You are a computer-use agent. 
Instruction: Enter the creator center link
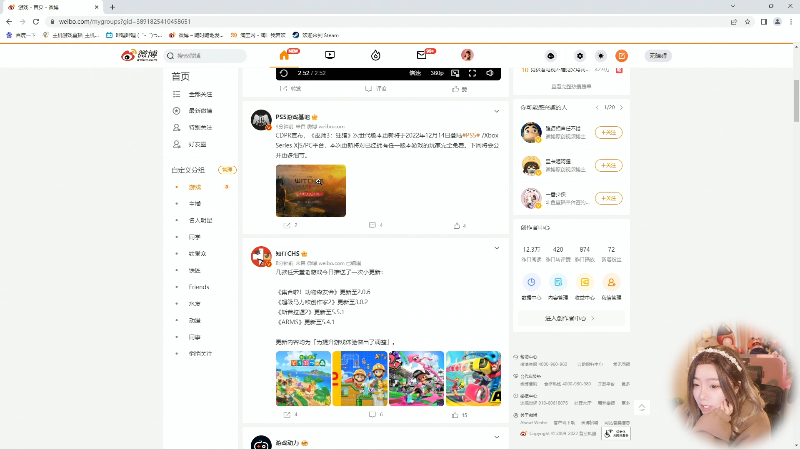tap(571, 318)
